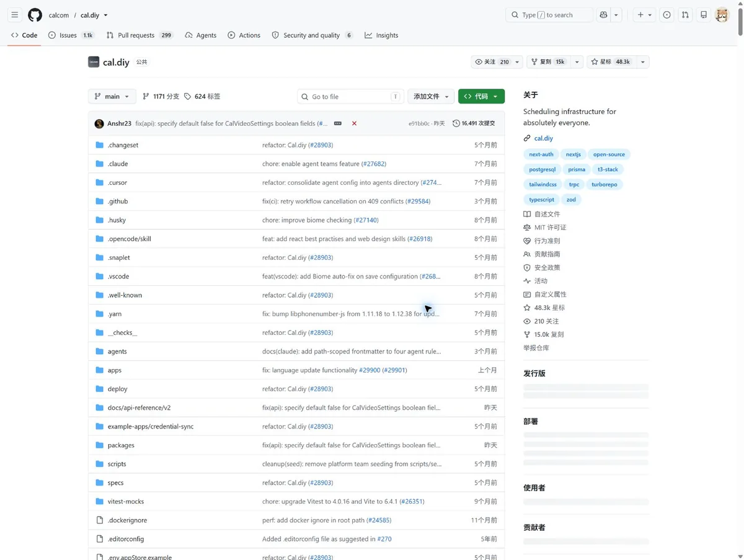
Task: Expand the fork options dropdown arrow
Action: [577, 62]
